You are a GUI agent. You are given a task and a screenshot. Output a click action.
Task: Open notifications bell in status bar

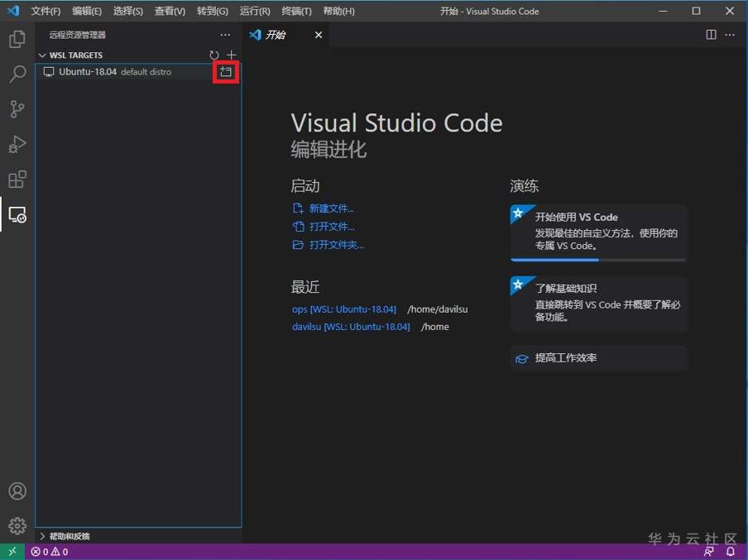pos(731,552)
